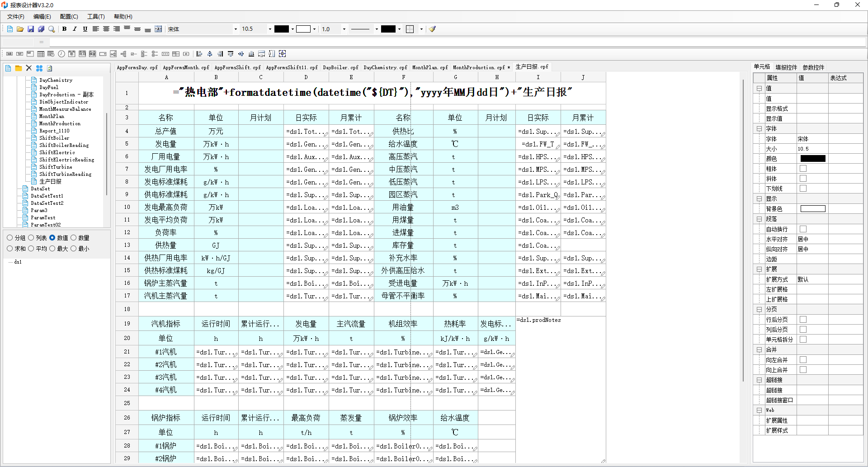868x467 pixels.
Task: Select the =ds1.prodNotes cell
Action: pyautogui.click(x=561, y=389)
